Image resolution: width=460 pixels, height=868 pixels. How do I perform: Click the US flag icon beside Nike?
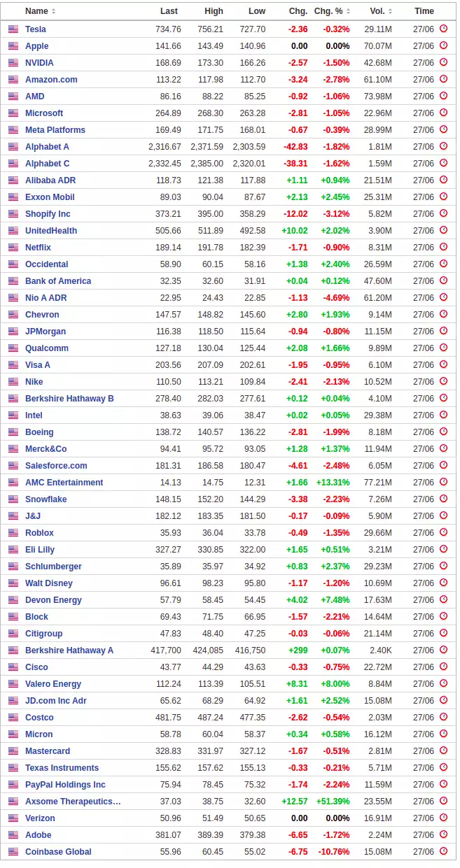click(13, 382)
